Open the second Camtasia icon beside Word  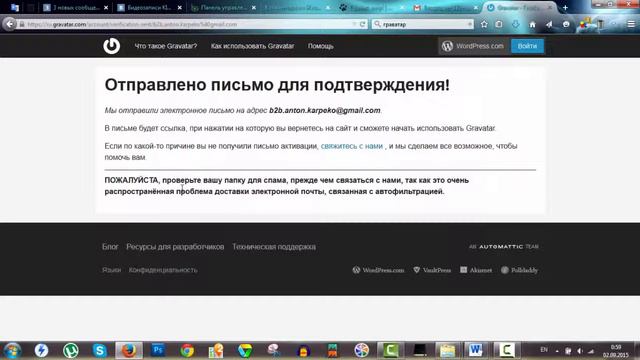point(507,350)
